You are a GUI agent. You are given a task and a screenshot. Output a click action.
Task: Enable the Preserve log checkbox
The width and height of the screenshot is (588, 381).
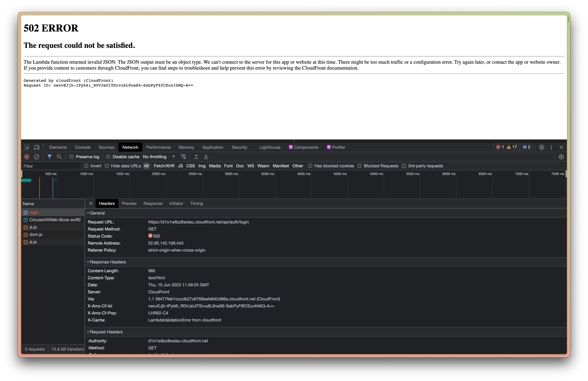(72, 157)
